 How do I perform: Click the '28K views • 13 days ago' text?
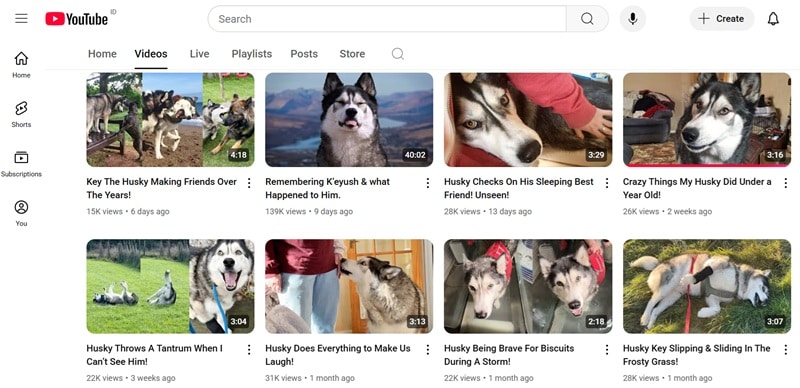(488, 211)
